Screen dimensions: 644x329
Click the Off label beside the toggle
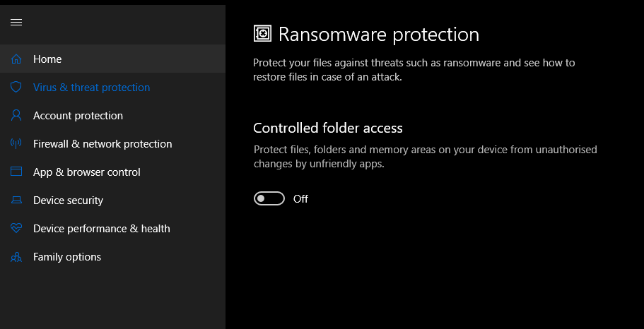pyautogui.click(x=300, y=199)
